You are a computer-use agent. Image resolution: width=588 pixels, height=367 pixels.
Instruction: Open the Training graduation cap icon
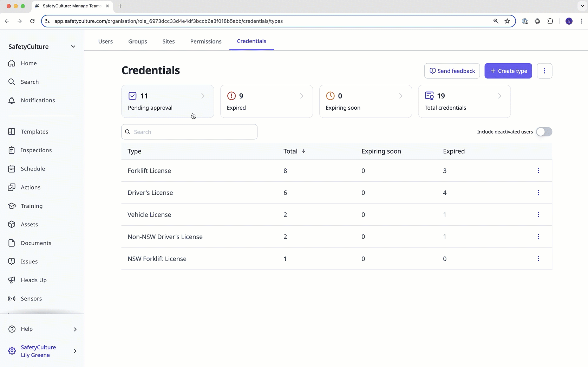[12, 206]
